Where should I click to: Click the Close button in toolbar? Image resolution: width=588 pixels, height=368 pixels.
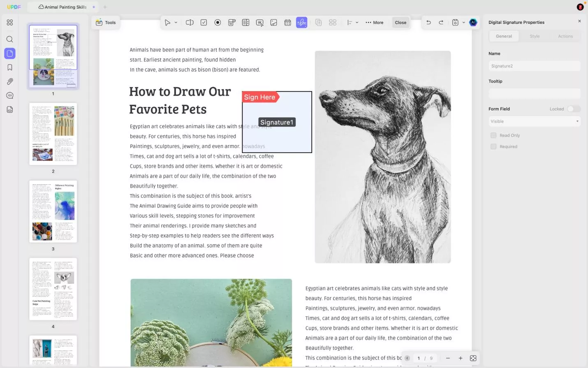400,23
